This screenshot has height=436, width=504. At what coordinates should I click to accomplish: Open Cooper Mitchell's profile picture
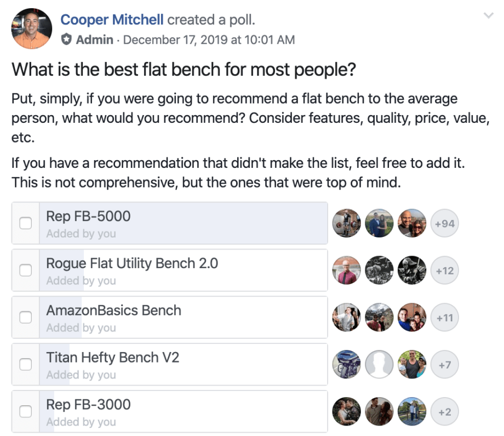coord(32,29)
